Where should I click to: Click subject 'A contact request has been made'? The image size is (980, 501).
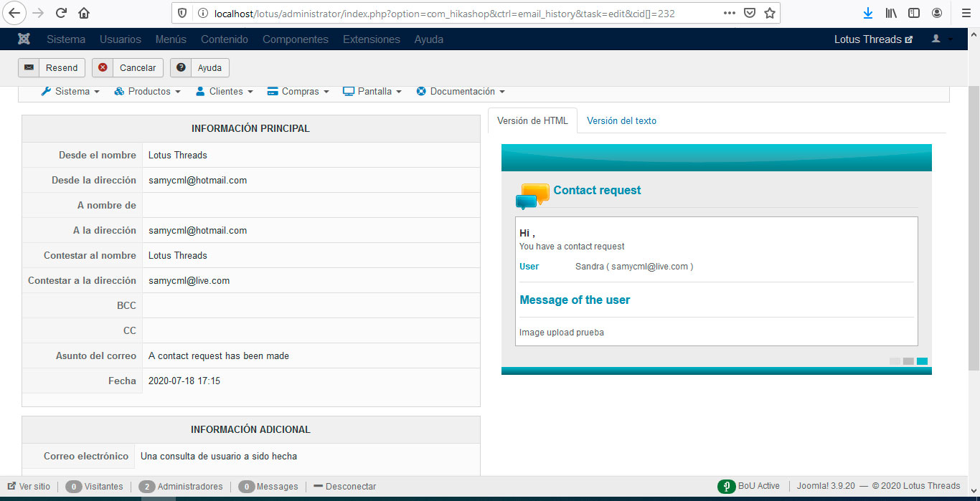pyautogui.click(x=219, y=356)
